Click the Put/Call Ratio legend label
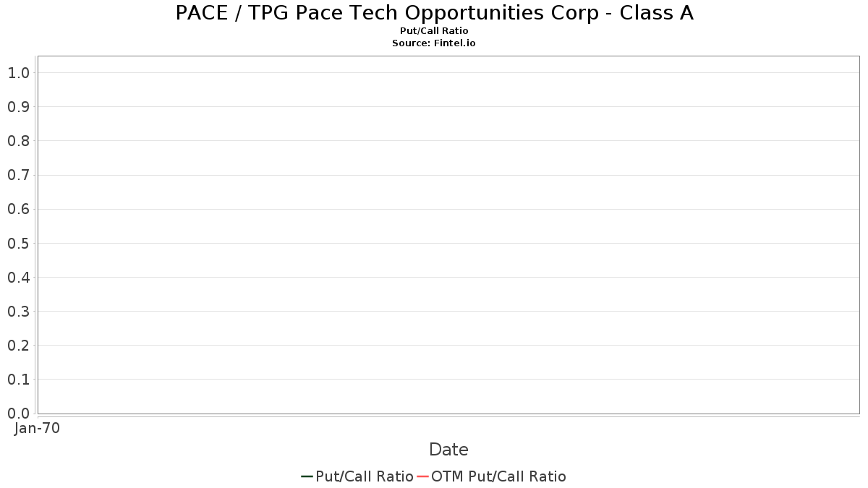868x488 pixels. (x=365, y=476)
